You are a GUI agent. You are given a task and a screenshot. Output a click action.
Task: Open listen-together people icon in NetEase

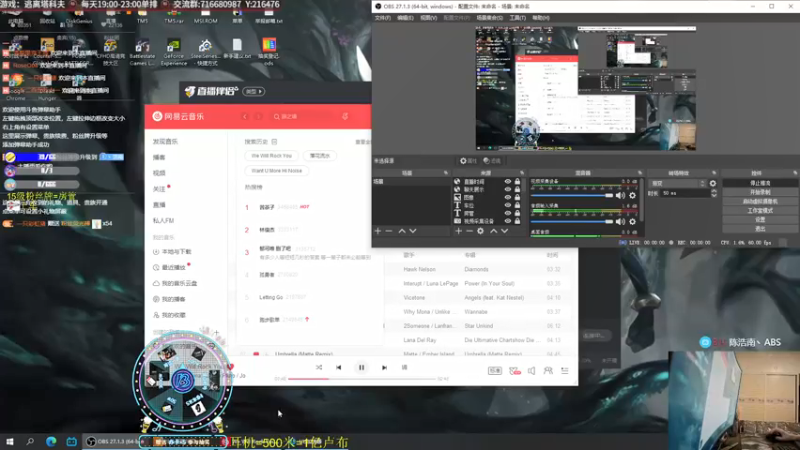click(x=548, y=371)
